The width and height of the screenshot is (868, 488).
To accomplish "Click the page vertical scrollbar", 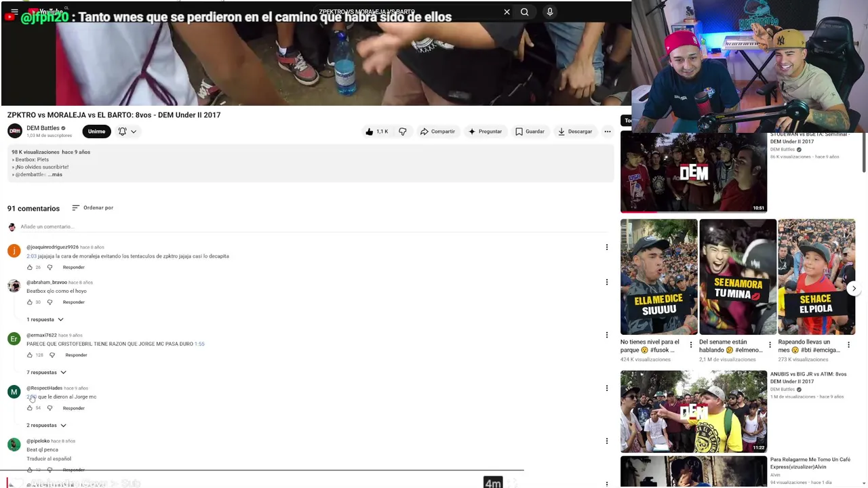I will point(865,152).
